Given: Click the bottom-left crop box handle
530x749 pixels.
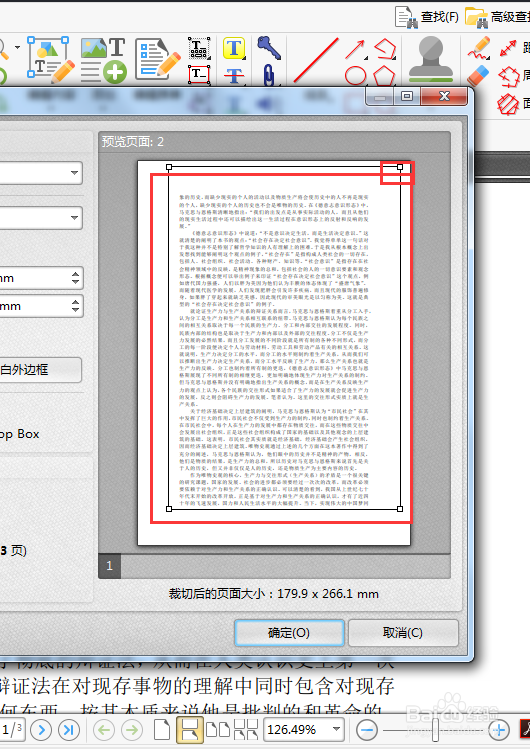Looking at the screenshot, I should tap(169, 509).
